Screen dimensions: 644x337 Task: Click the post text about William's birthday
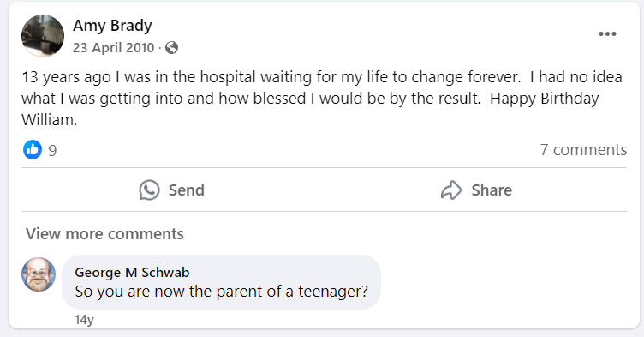coord(322,99)
